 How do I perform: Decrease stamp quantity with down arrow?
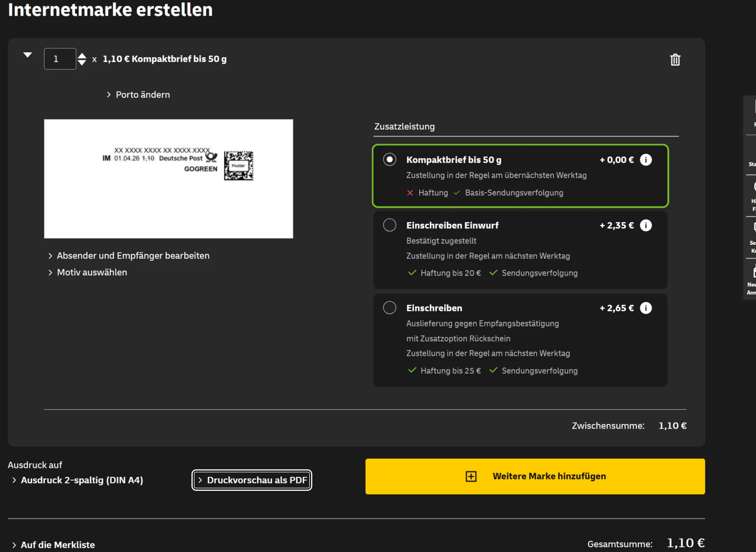82,63
